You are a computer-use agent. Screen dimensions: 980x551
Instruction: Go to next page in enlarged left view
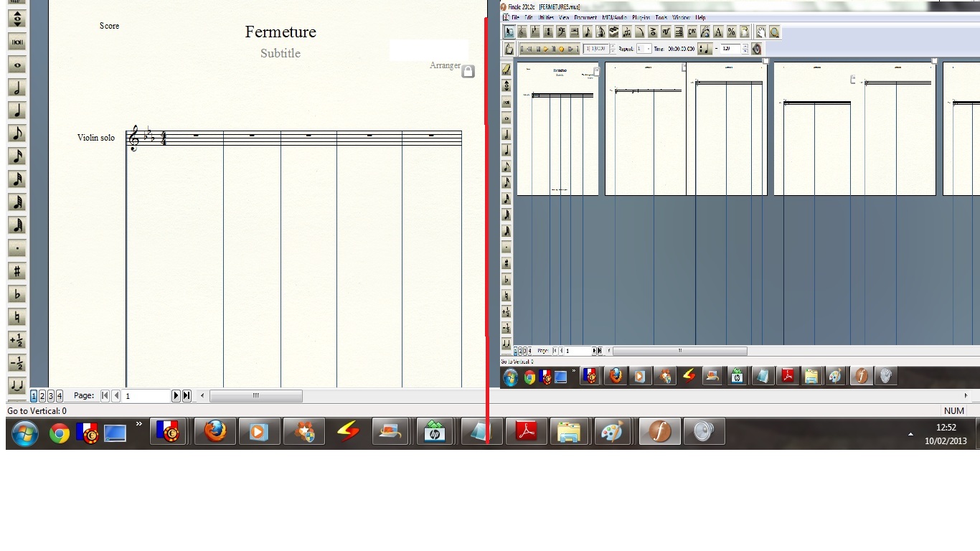pos(176,396)
